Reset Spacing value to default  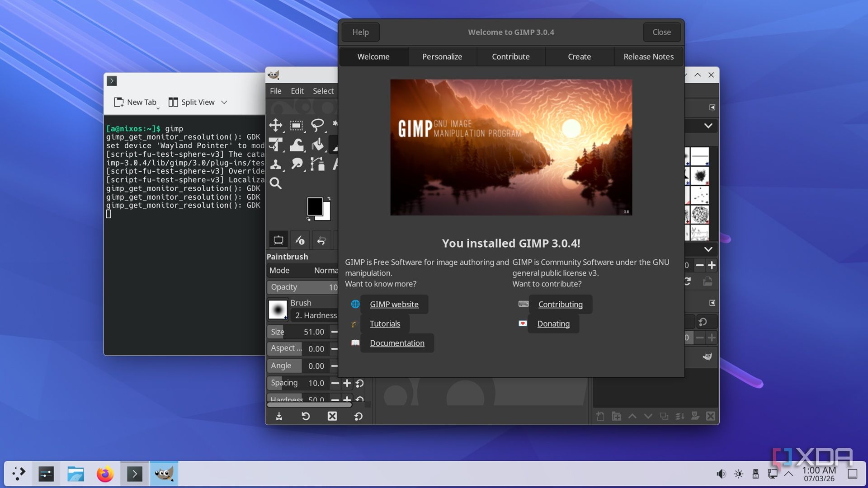359,383
